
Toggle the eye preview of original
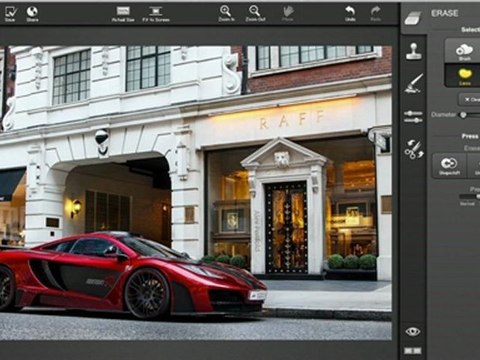click(413, 331)
